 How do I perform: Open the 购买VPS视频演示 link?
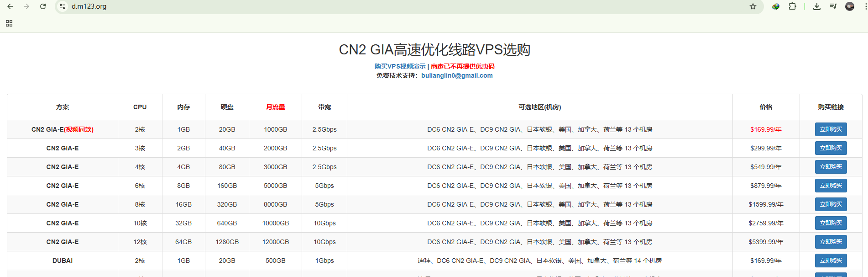pos(400,66)
